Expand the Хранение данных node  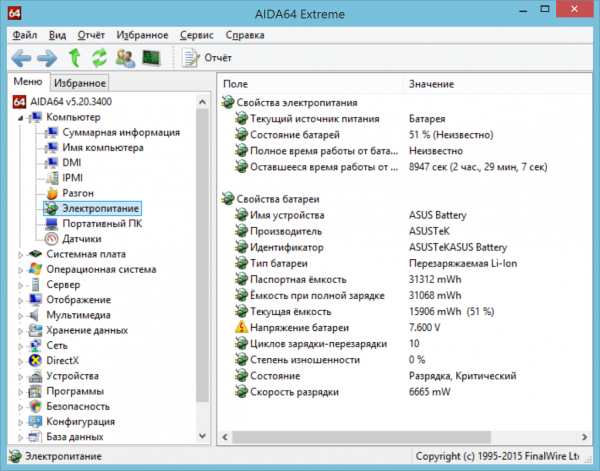coord(20,331)
